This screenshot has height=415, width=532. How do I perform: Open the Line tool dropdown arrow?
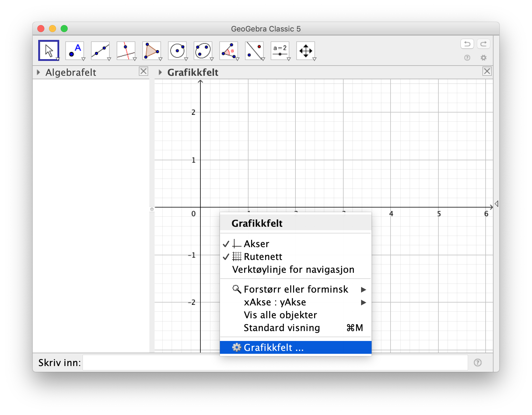(109, 59)
